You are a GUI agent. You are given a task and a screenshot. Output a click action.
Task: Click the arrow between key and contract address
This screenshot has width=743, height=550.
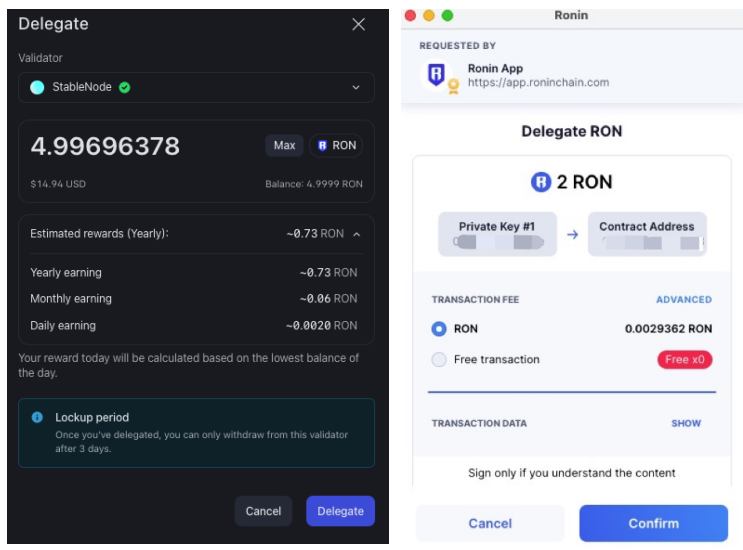pos(572,235)
